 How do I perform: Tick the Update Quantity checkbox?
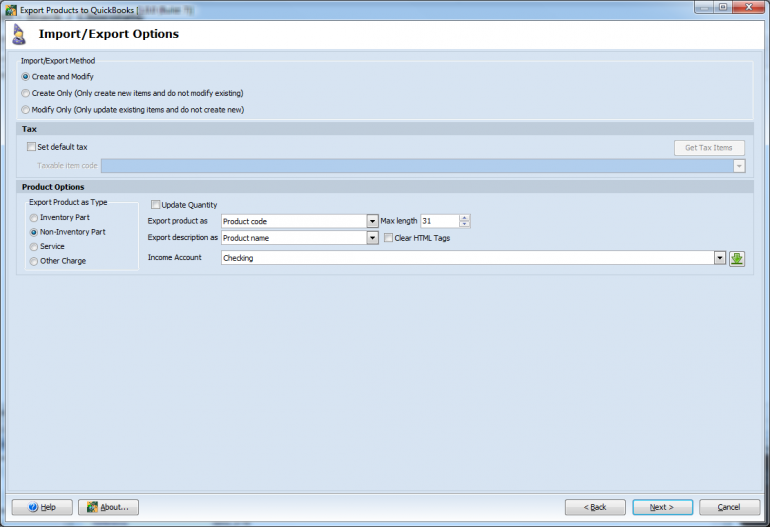click(156, 204)
